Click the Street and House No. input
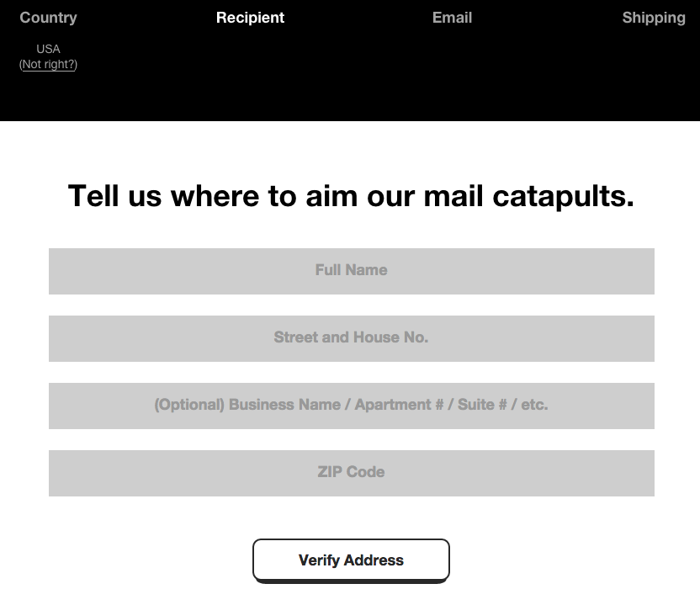Image resolution: width=700 pixels, height=605 pixels. point(351,338)
